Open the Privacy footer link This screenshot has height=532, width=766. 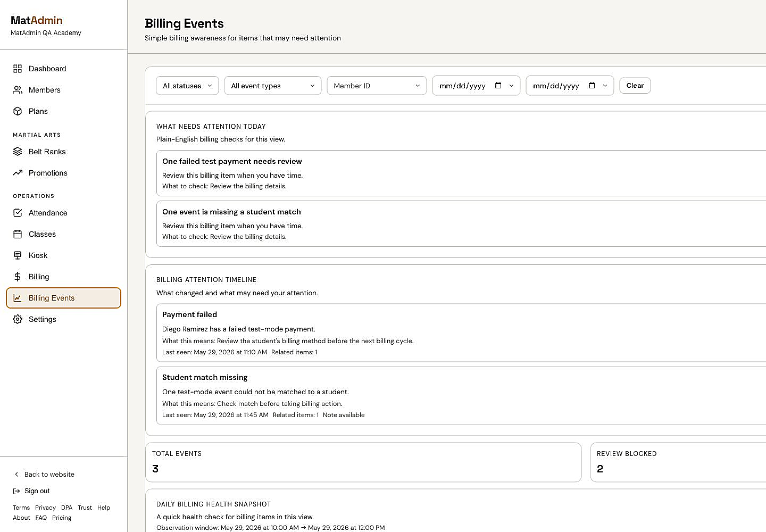(45, 508)
